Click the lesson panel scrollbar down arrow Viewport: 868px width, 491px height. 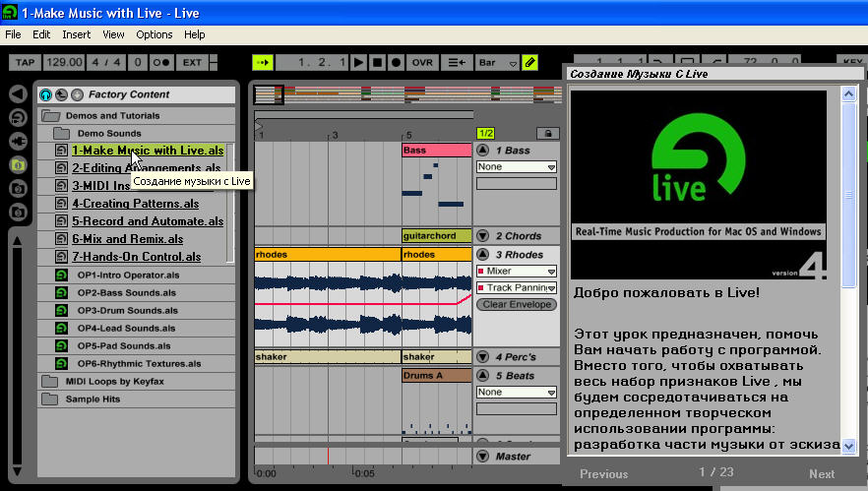pyautogui.click(x=848, y=446)
